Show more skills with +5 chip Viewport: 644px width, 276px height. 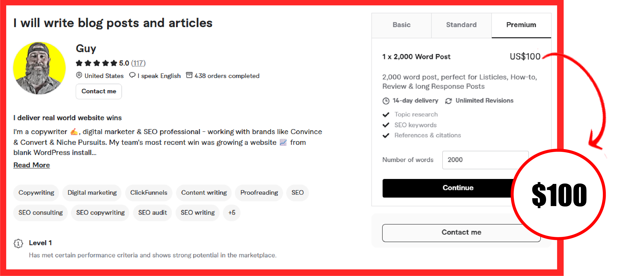[231, 212]
